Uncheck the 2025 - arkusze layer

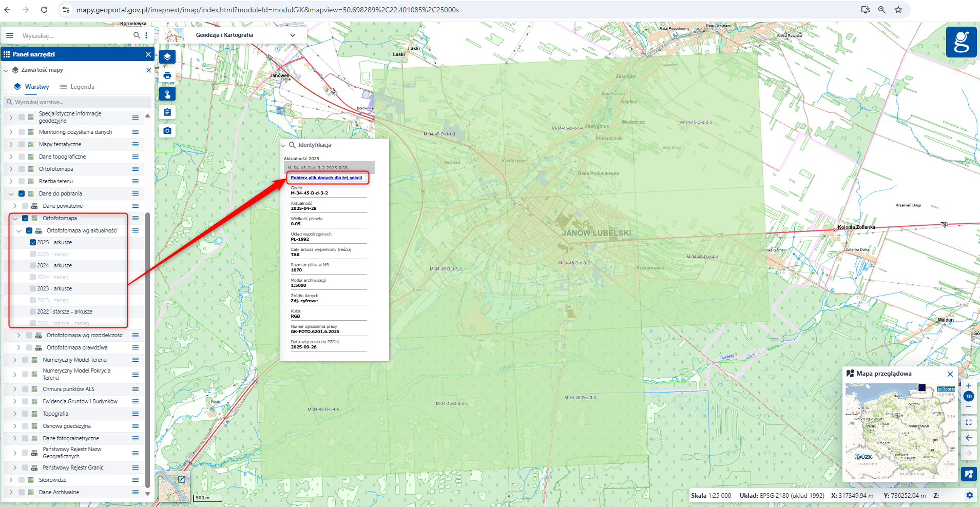pos(33,242)
